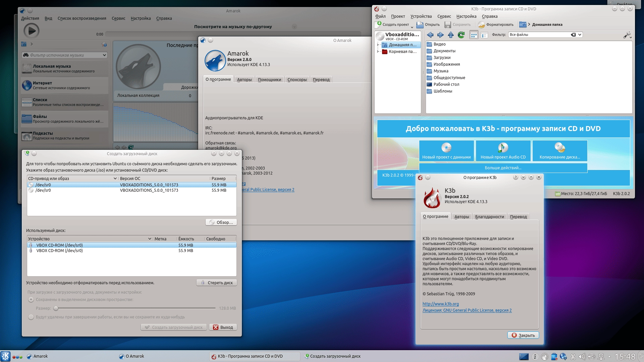
Task: Click the go-forward arrow in K3b file browser
Action: [x=440, y=35]
